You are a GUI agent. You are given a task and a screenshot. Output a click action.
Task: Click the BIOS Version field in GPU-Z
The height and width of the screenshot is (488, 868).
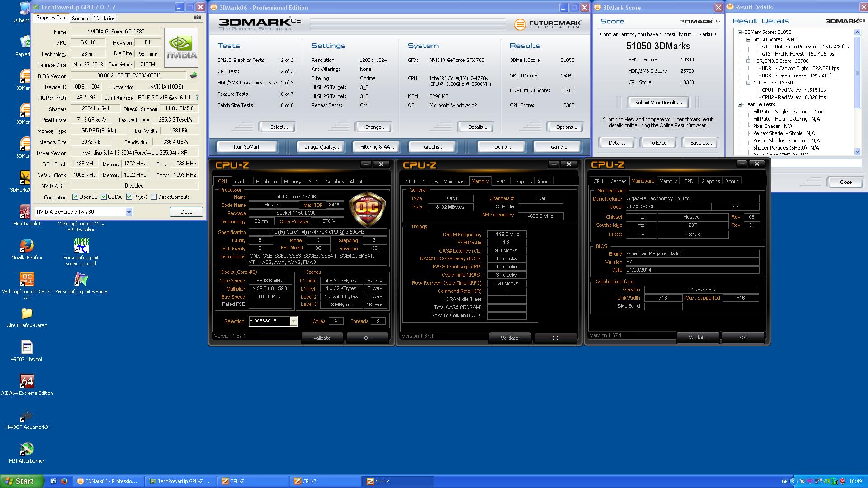click(128, 75)
